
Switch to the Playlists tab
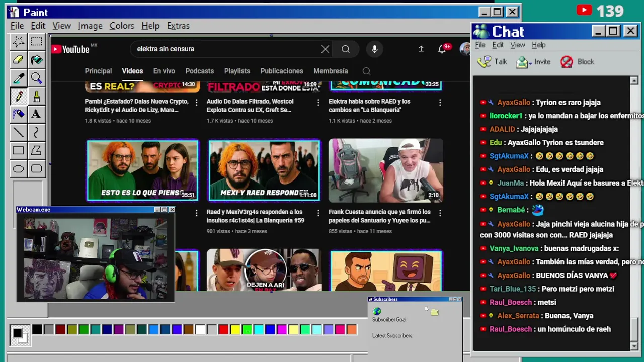click(x=237, y=71)
